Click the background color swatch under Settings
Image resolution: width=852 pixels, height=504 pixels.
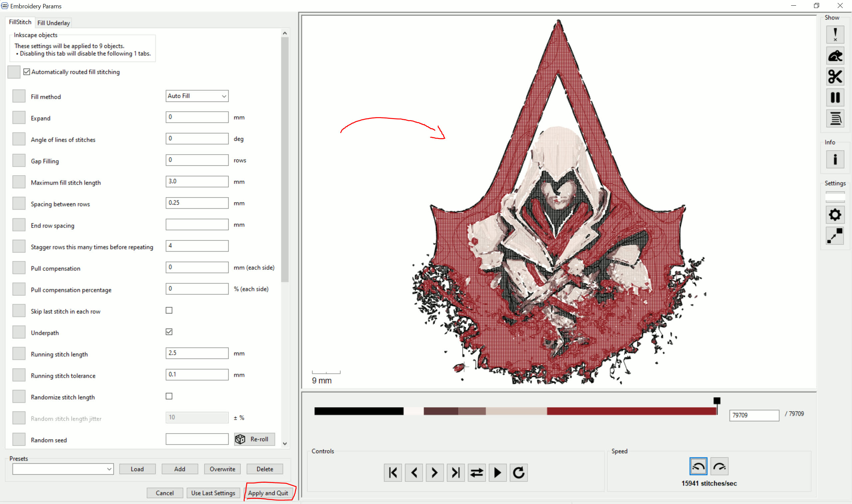(x=835, y=197)
